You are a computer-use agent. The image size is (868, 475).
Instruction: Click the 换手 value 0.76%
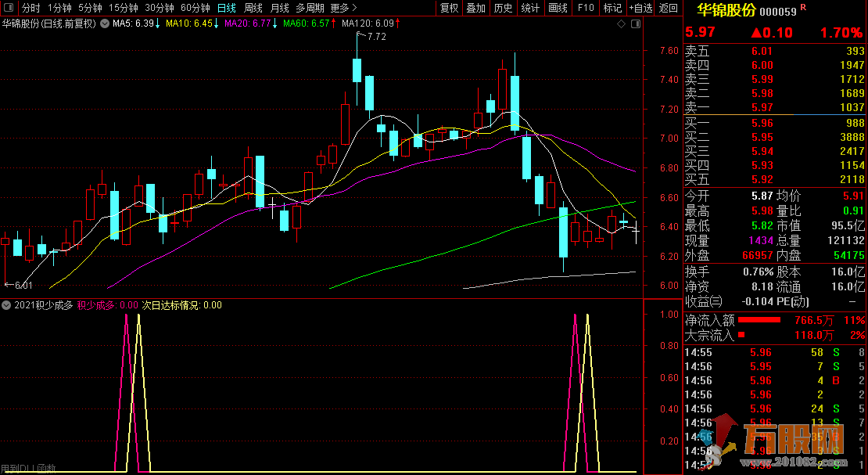tap(758, 272)
